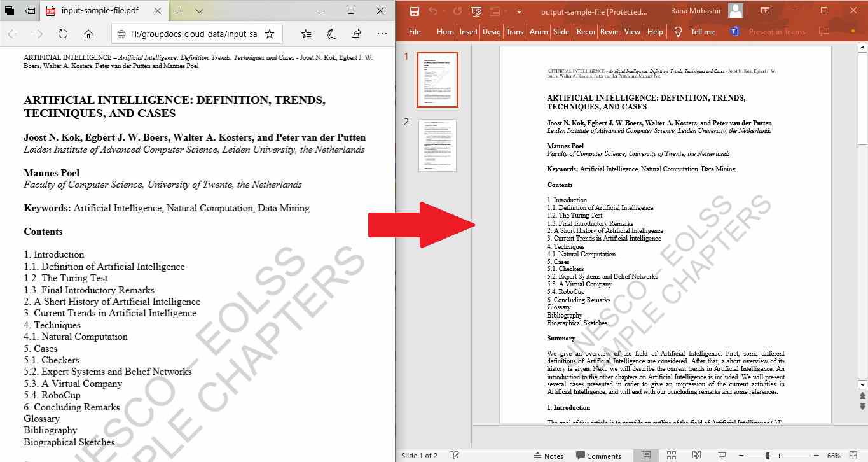Click the Share icon in the browser toolbar
The width and height of the screenshot is (868, 462).
(356, 34)
